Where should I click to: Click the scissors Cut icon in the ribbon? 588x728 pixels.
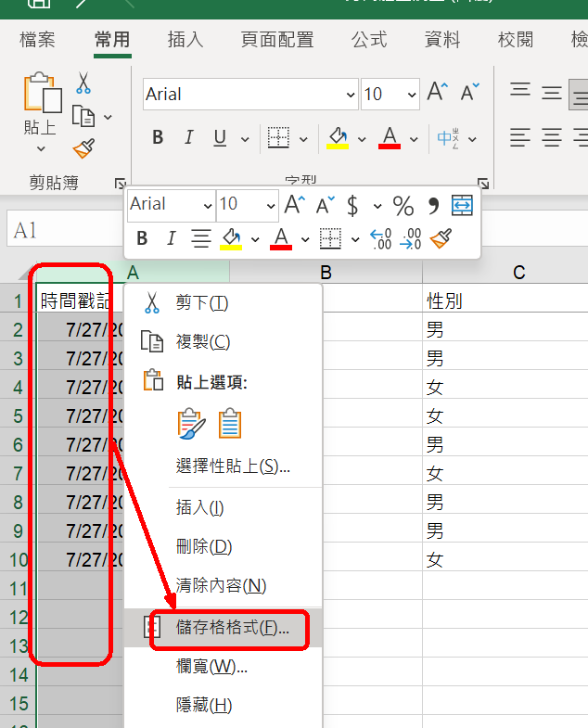[83, 83]
